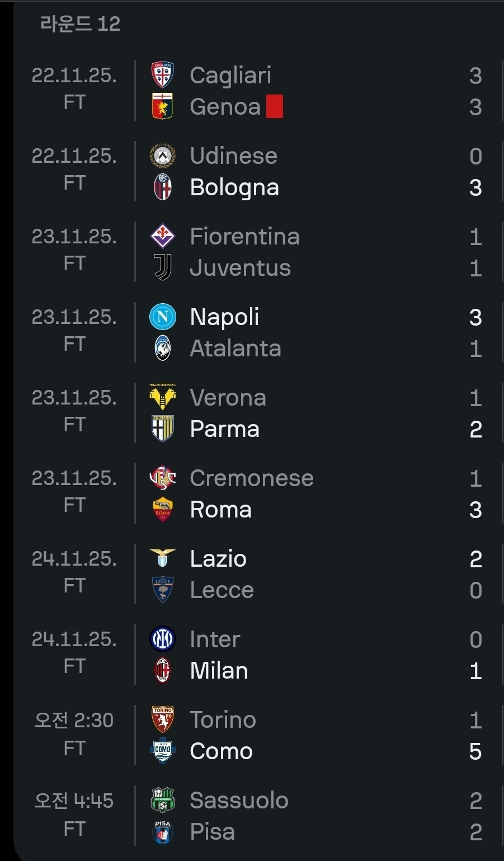Tap the Lazio eagle logo
Viewport: 504px width, 861px height.
pos(163,559)
